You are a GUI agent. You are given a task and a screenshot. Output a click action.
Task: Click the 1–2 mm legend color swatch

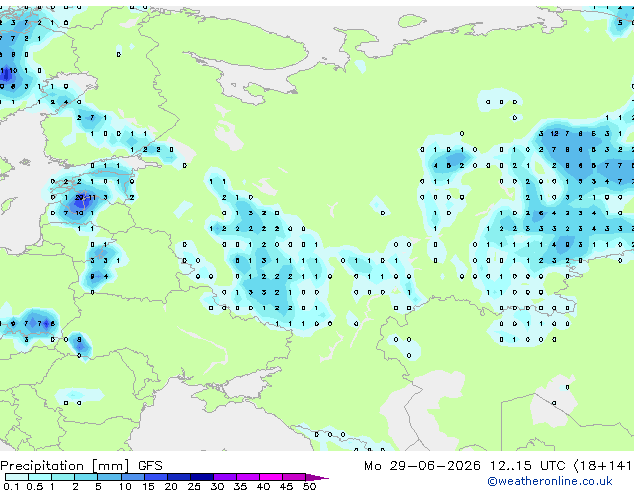(x=63, y=477)
